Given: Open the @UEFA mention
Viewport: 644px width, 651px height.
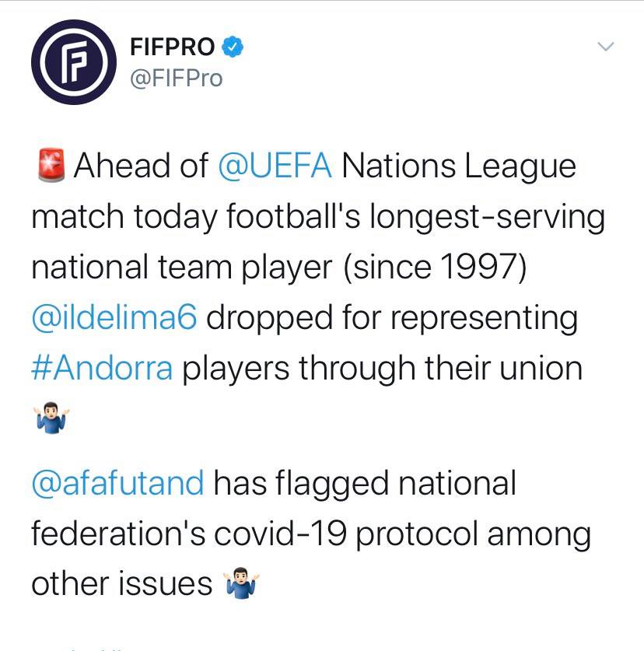Looking at the screenshot, I should [275, 166].
